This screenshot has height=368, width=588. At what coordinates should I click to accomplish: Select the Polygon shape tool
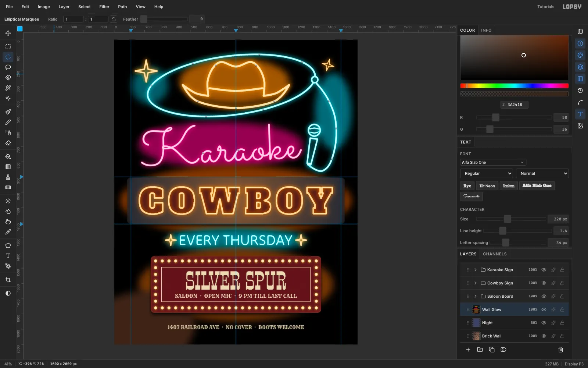(8, 245)
